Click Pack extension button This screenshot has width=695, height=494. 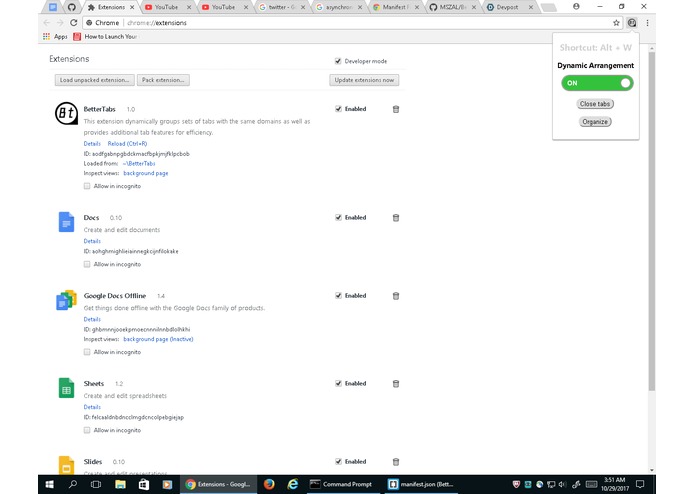163,80
